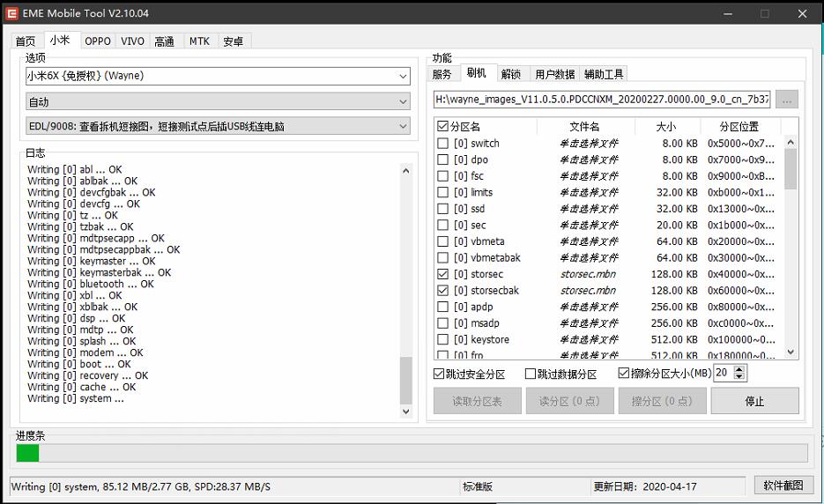Minimize the EME Mobile Tool window
Viewport: 824px width, 504px height.
pos(728,14)
